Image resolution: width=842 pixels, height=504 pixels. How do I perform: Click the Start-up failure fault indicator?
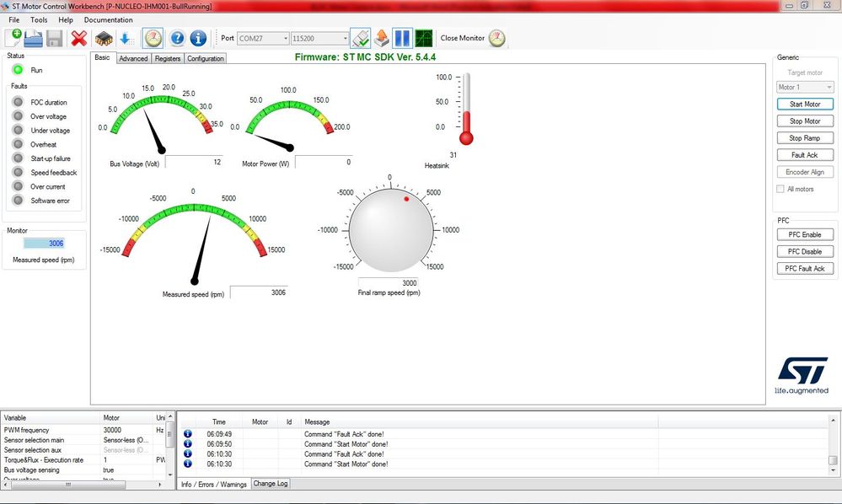click(18, 158)
